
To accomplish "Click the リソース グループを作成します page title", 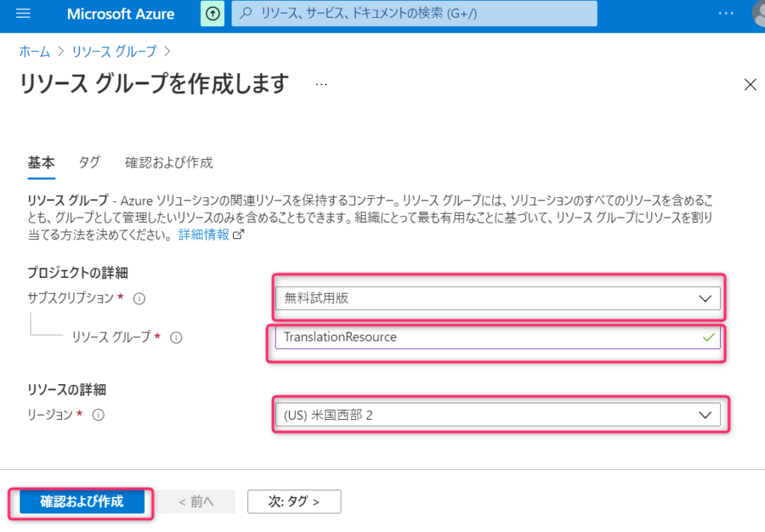I will coord(154,84).
